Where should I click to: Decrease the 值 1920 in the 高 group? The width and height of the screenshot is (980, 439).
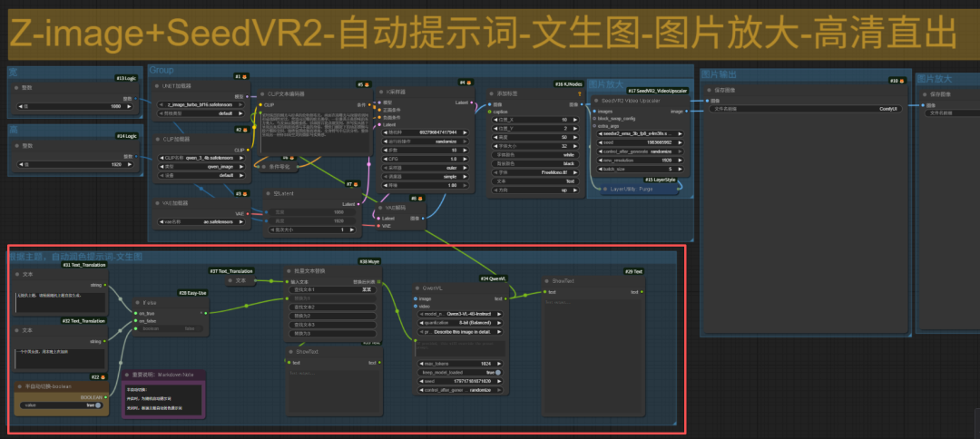pyautogui.click(x=21, y=165)
